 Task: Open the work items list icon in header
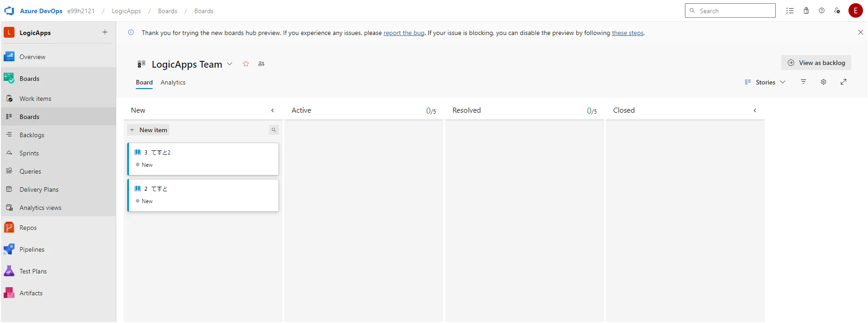coord(790,10)
